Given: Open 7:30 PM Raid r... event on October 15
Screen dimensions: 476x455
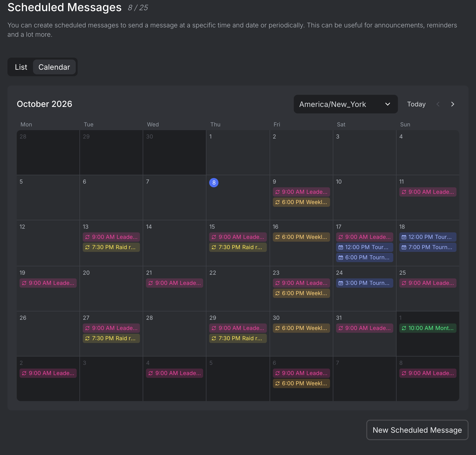Looking at the screenshot, I should 238,247.
